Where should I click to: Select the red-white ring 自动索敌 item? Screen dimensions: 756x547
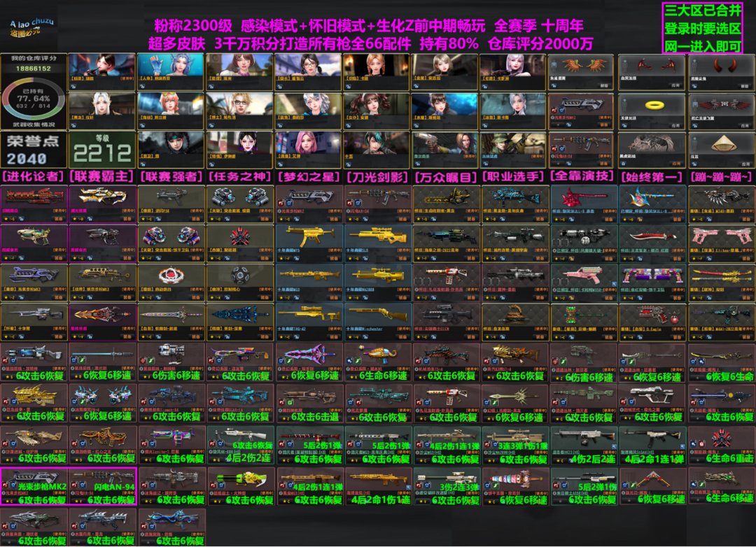coord(171,283)
